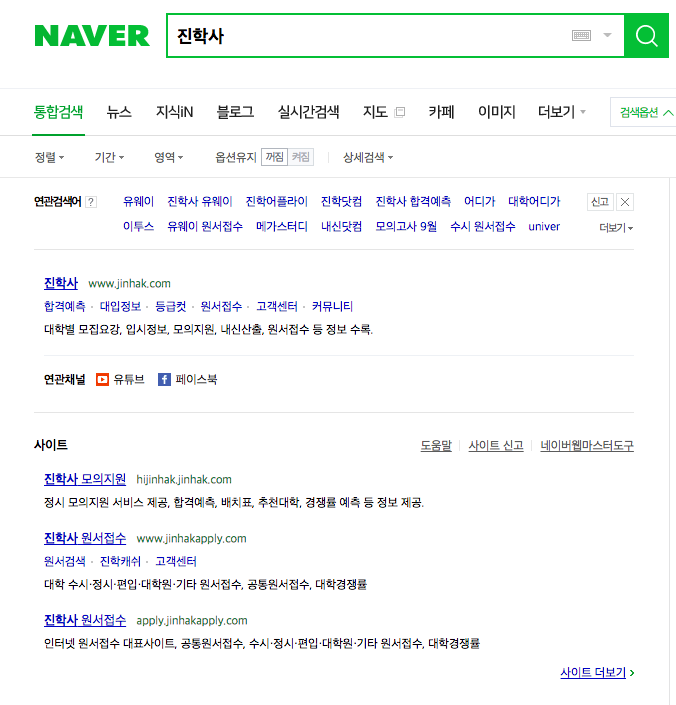Open the search autocomplete dropdown arrow

coord(607,35)
